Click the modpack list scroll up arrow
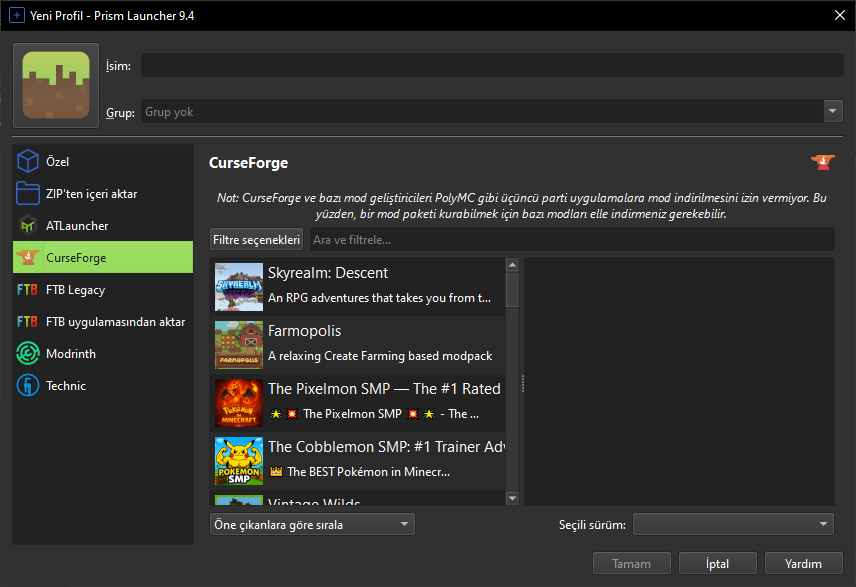This screenshot has width=856, height=587. 512,265
